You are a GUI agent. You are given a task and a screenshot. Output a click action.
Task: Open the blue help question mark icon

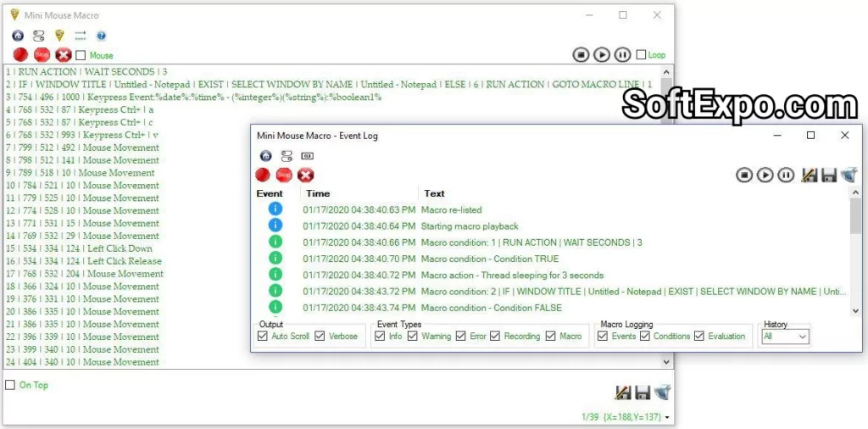click(102, 36)
